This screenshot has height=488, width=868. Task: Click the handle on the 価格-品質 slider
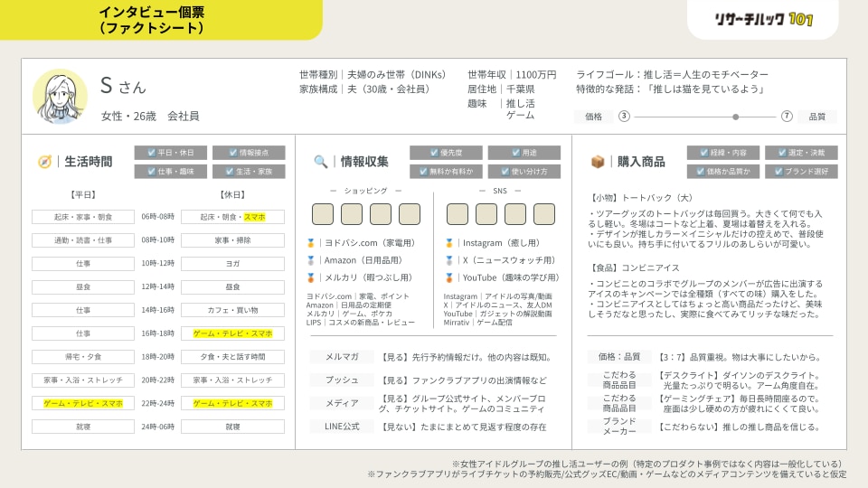[735, 117]
